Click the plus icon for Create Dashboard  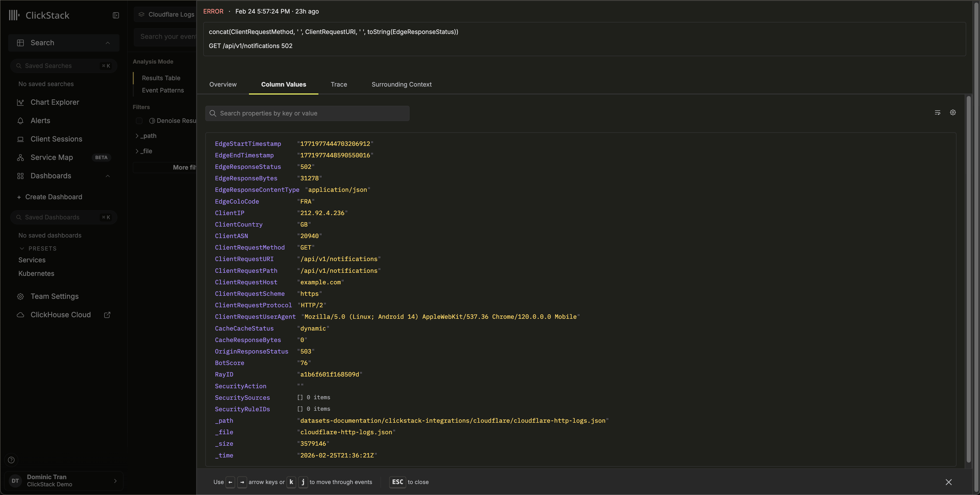pyautogui.click(x=19, y=197)
